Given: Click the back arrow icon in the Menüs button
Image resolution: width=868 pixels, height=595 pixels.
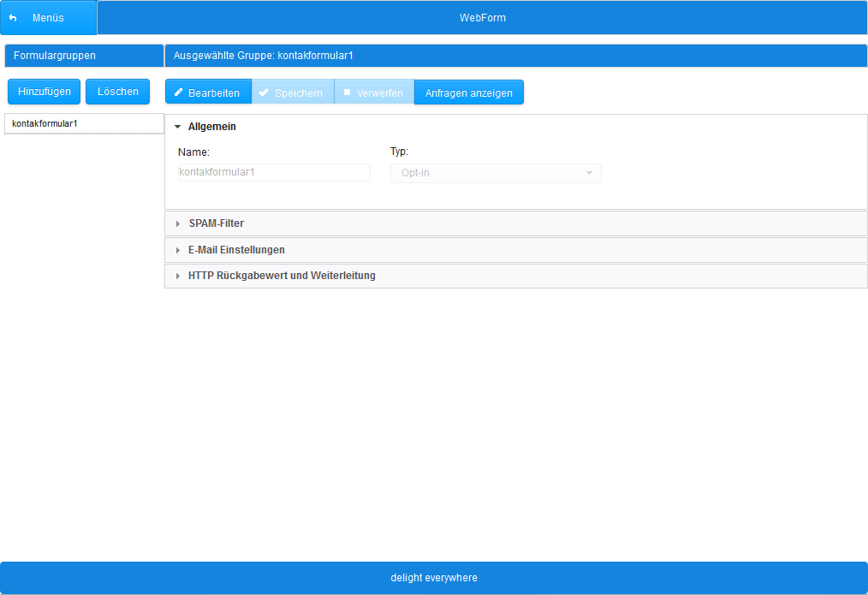Looking at the screenshot, I should (x=13, y=17).
